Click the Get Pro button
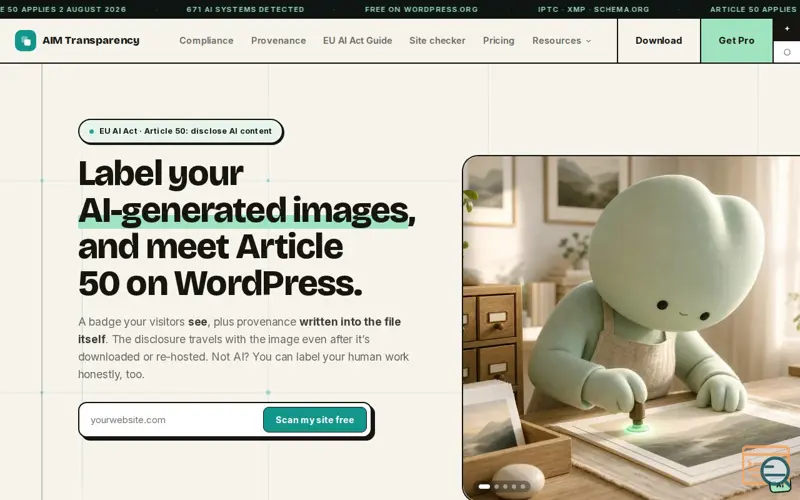The image size is (800, 500). tap(736, 41)
